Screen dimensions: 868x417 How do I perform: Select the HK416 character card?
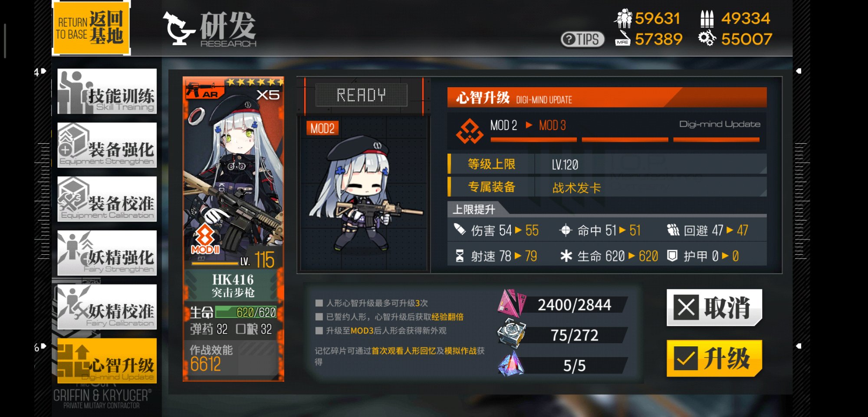click(x=233, y=229)
